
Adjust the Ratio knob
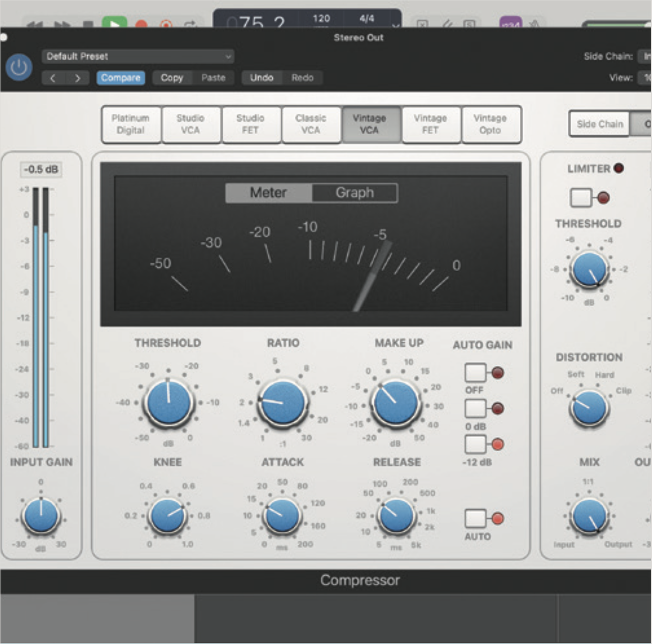click(x=282, y=403)
